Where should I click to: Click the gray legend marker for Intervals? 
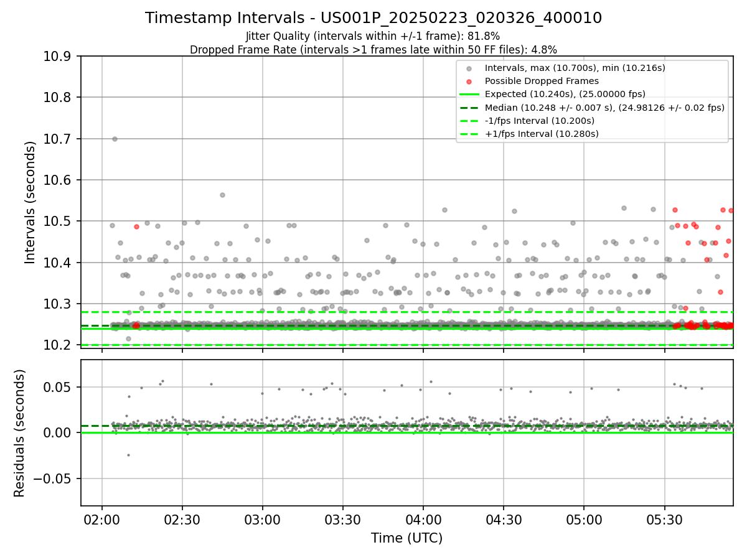point(469,68)
